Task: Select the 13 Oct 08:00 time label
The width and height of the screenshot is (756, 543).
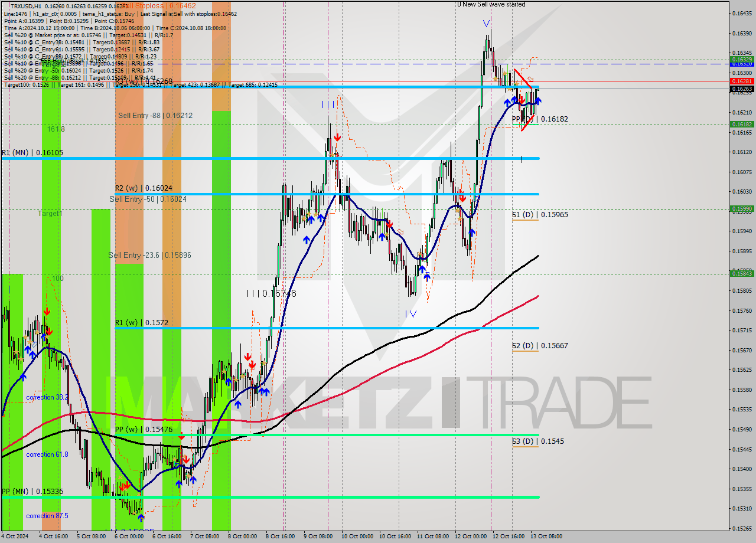Action: (546, 537)
